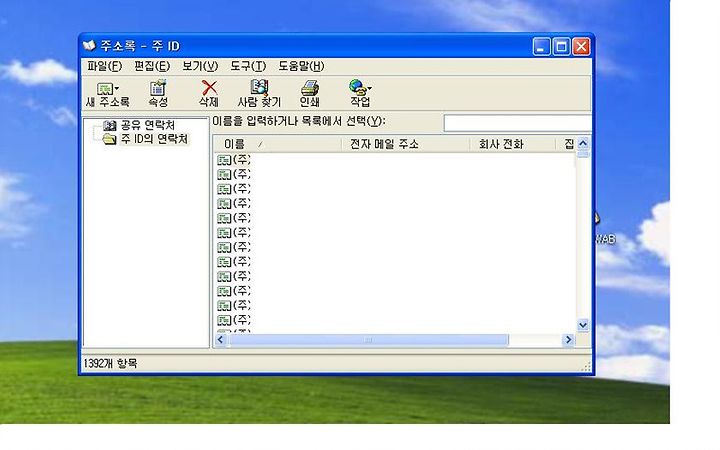The width and height of the screenshot is (720, 450).
Task: Focus the name search input field
Action: pos(517,124)
